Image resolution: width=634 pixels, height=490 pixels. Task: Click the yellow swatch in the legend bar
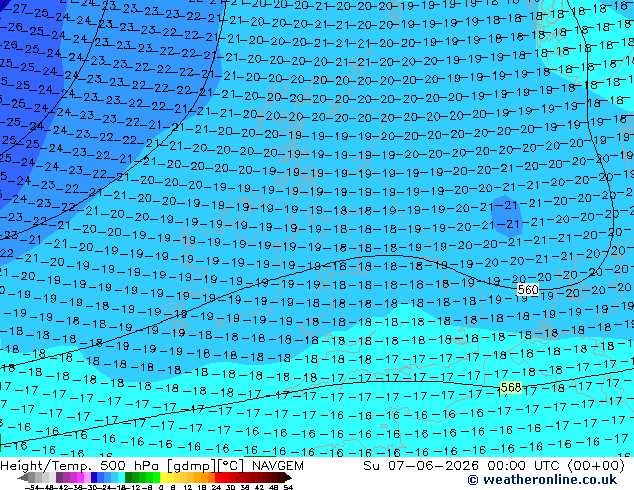[x=163, y=477]
